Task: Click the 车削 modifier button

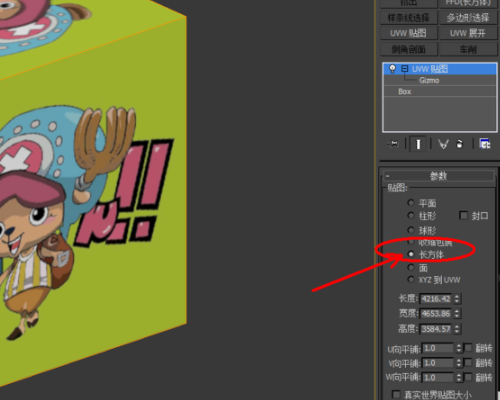Action: coord(468,49)
